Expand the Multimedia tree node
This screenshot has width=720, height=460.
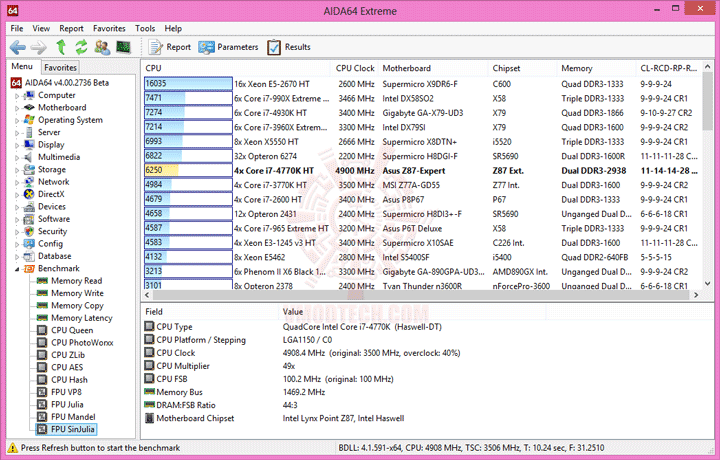17,158
